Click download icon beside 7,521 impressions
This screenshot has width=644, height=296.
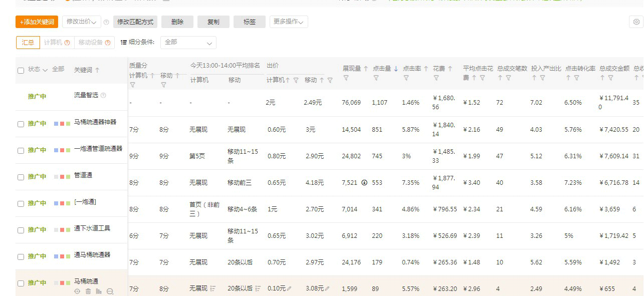pyautogui.click(x=364, y=182)
